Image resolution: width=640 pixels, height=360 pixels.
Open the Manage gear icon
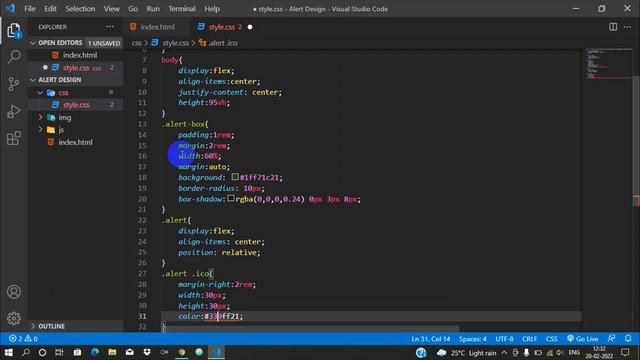coord(14,318)
